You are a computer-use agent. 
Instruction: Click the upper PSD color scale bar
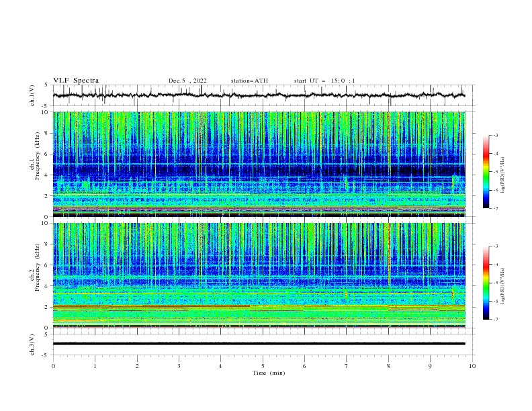click(486, 172)
